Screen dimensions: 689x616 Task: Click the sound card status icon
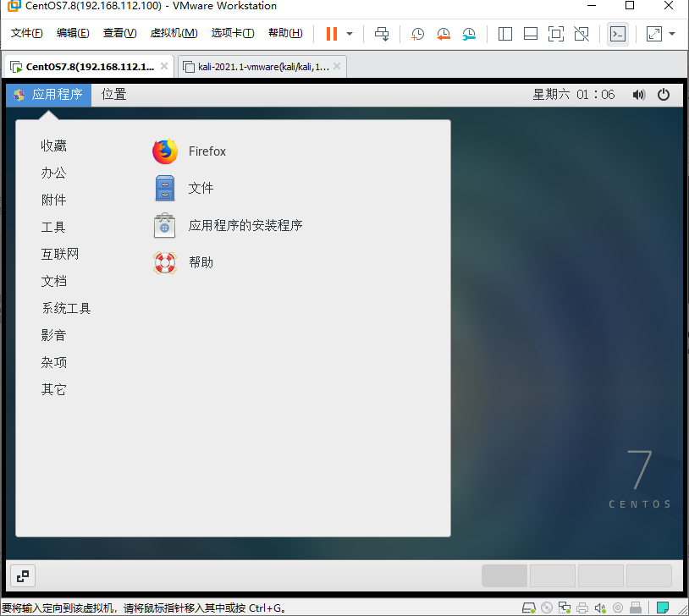click(x=600, y=608)
